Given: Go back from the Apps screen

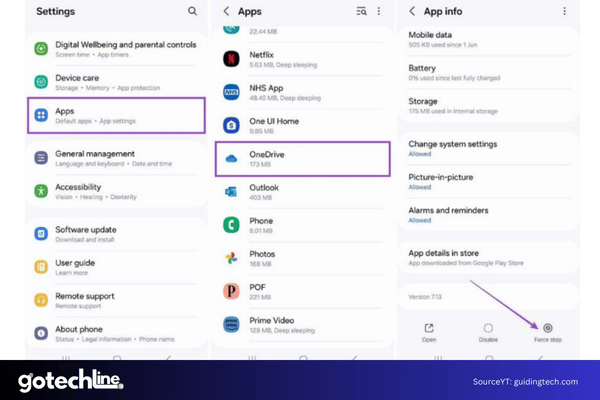Looking at the screenshot, I should [226, 11].
